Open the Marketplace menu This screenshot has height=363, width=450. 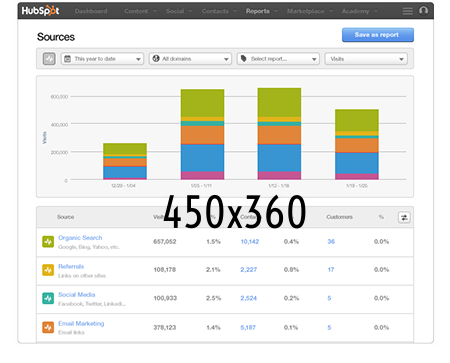point(310,11)
